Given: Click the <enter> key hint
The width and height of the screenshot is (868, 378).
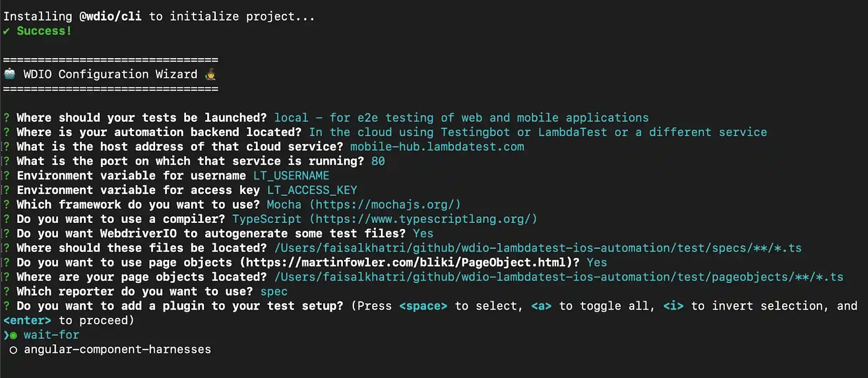Looking at the screenshot, I should point(27,321).
